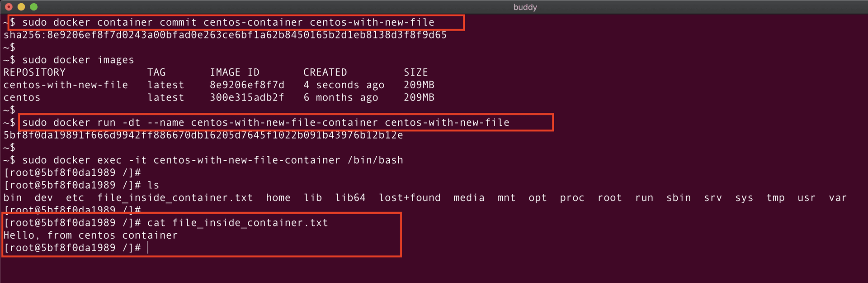868x283 pixels.
Task: Select image ID 8e9206ef8f7d
Action: pyautogui.click(x=247, y=85)
